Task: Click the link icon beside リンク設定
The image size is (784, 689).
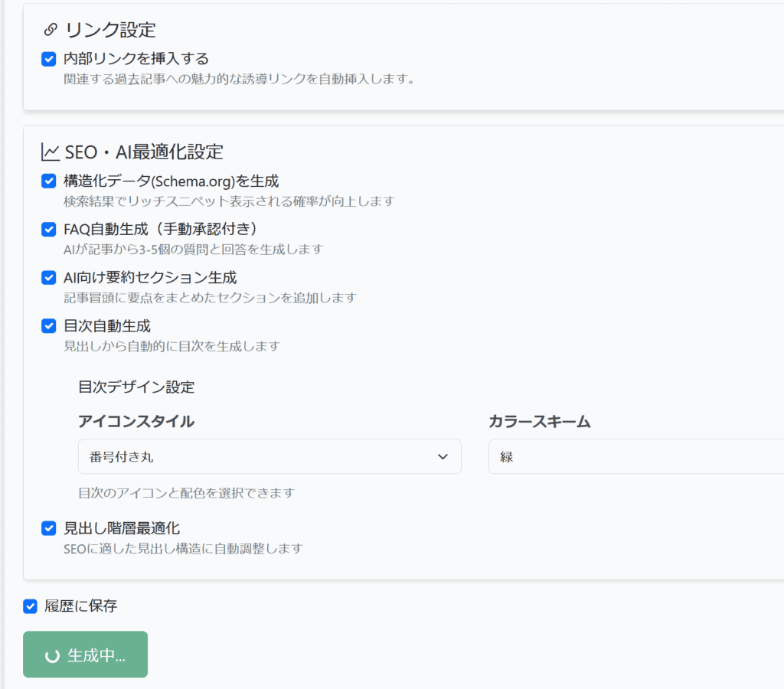Action: click(50, 30)
